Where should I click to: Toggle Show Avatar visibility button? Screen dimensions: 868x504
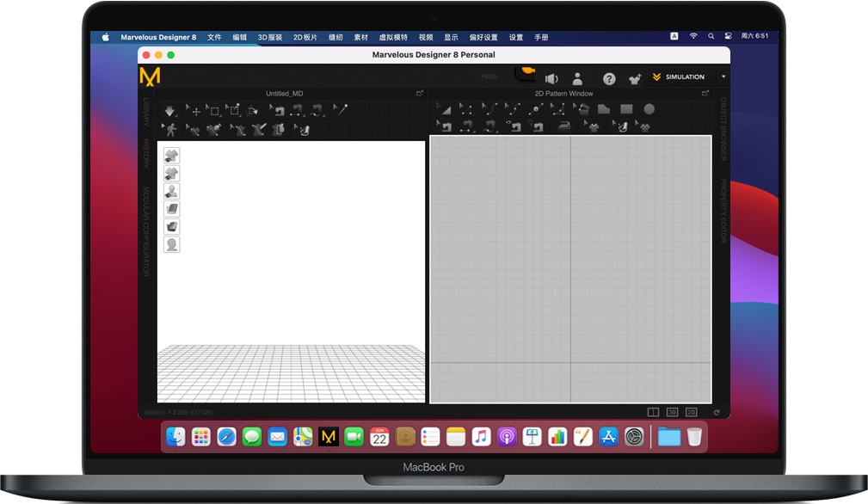(x=171, y=191)
